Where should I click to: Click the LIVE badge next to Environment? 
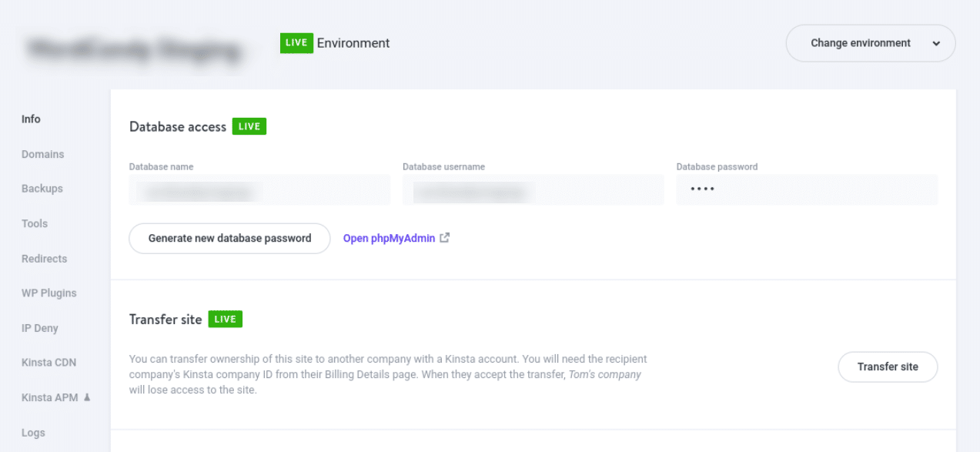tap(296, 43)
